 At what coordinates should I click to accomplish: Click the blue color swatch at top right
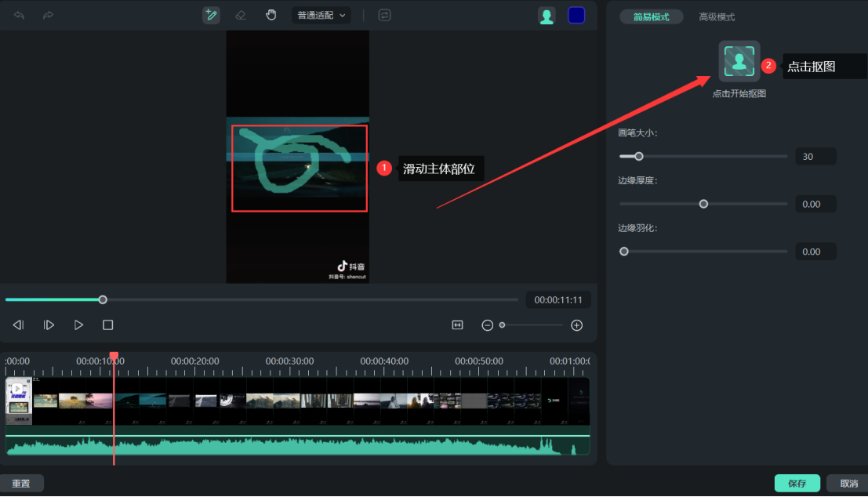(x=576, y=15)
